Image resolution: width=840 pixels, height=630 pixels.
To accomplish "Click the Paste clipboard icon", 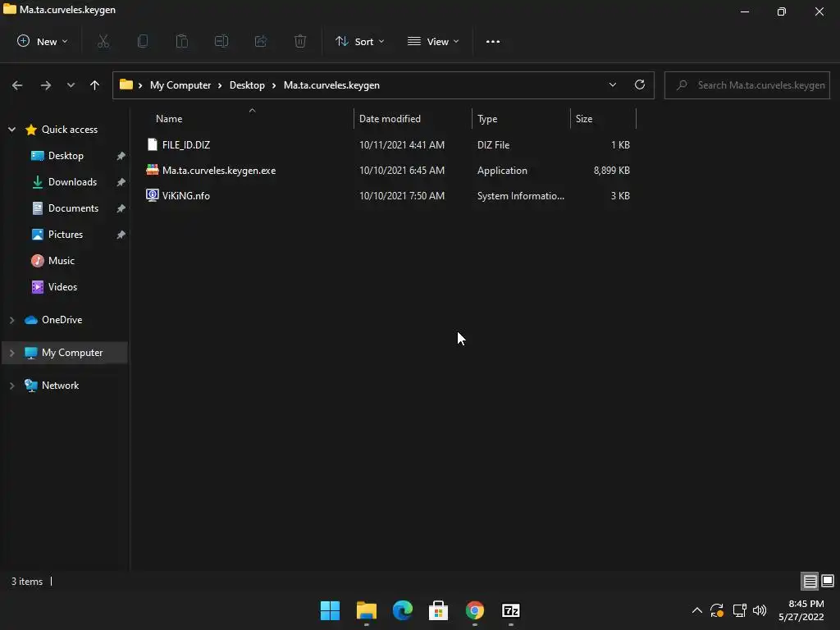I will (x=182, y=41).
